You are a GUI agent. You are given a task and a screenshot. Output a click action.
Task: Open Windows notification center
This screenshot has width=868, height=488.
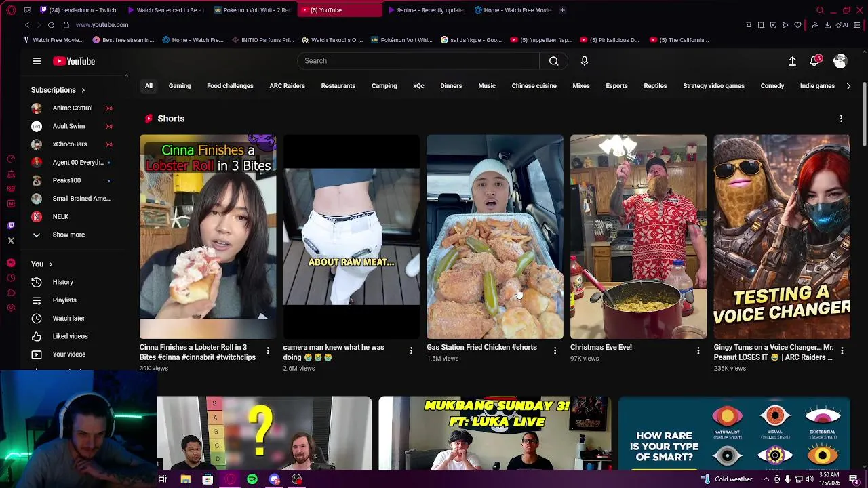click(854, 479)
